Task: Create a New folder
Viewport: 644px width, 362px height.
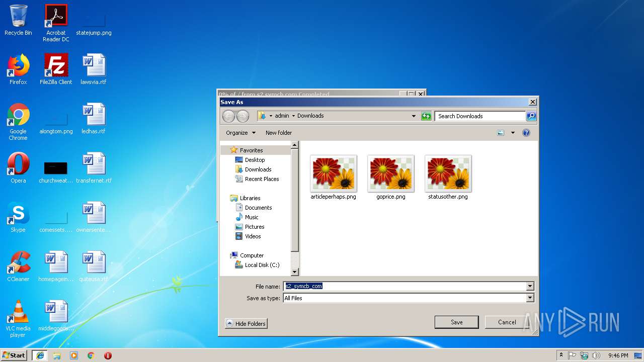Action: click(x=279, y=133)
